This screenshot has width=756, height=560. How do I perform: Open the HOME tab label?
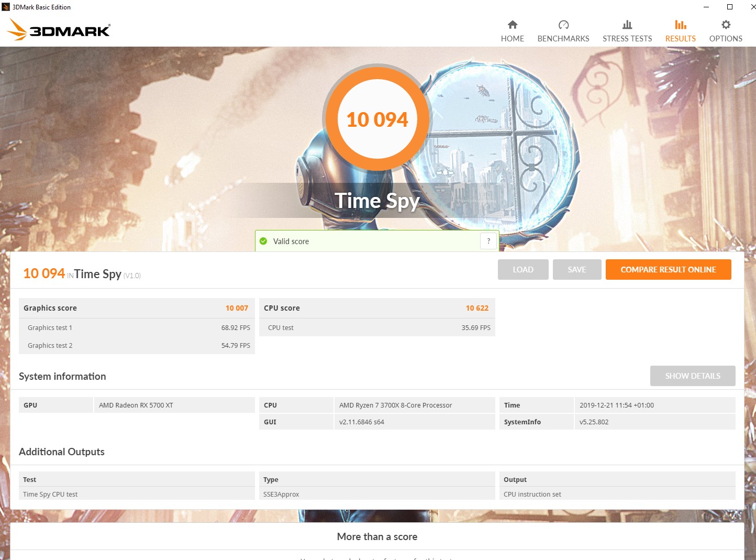click(512, 39)
